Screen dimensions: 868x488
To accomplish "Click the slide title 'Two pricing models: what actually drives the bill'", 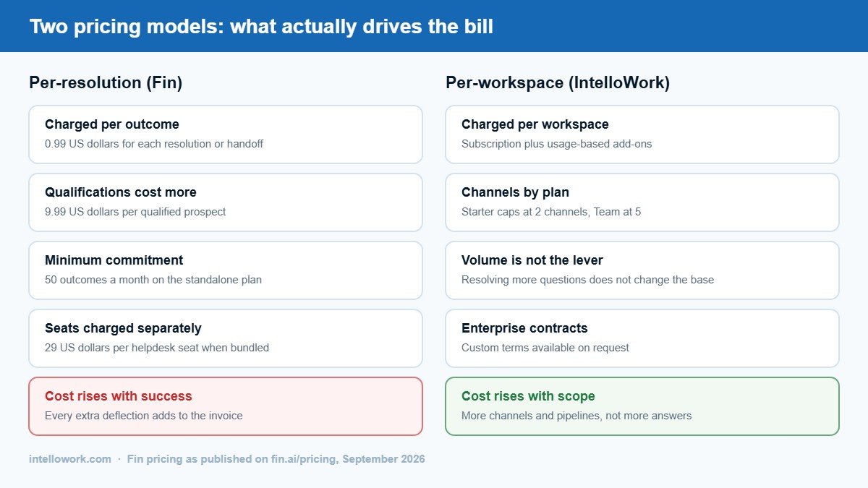I will (x=261, y=27).
